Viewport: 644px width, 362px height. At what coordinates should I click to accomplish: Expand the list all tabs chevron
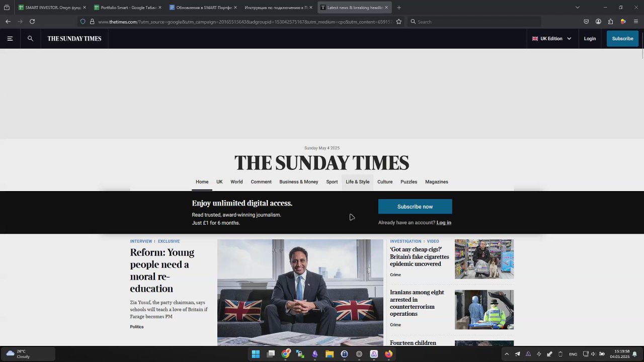click(578, 8)
